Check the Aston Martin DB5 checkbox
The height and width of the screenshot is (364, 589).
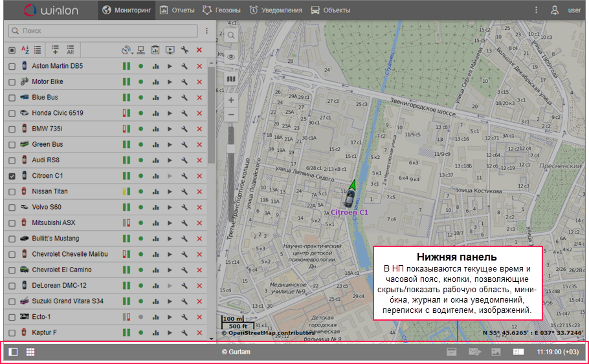12,67
